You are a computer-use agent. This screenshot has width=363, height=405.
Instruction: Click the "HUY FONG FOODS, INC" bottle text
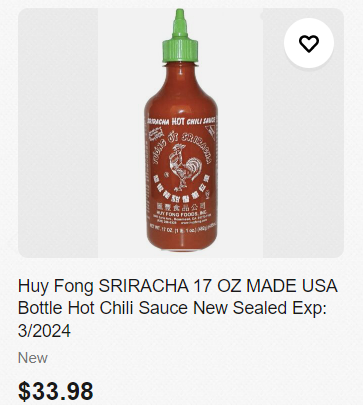coord(182,212)
